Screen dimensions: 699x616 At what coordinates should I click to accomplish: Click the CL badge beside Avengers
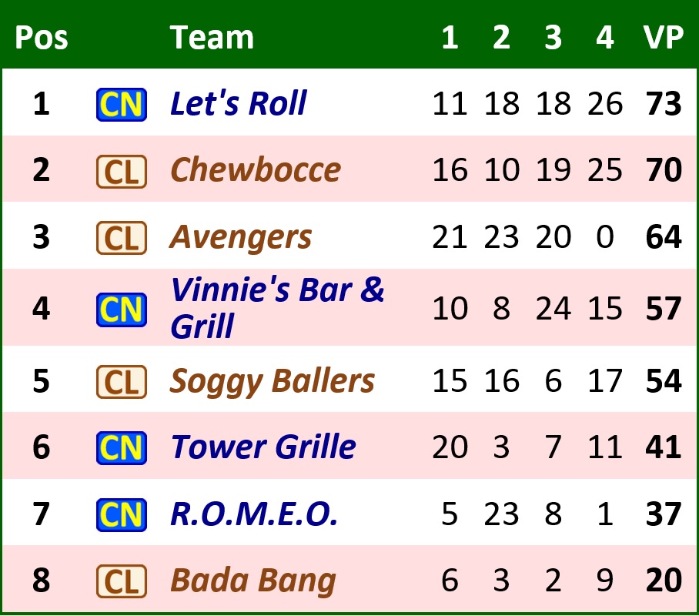click(x=121, y=238)
